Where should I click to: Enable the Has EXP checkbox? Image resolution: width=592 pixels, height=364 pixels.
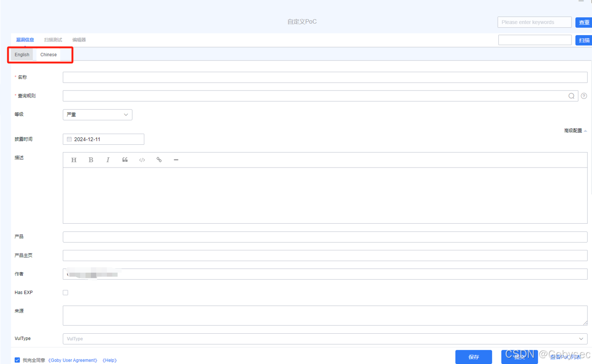point(65,293)
